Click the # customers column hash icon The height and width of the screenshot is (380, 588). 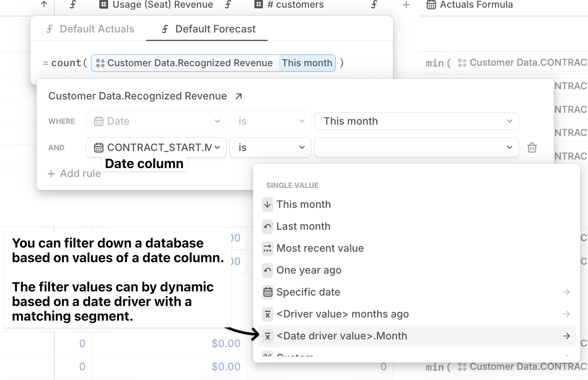click(x=259, y=5)
